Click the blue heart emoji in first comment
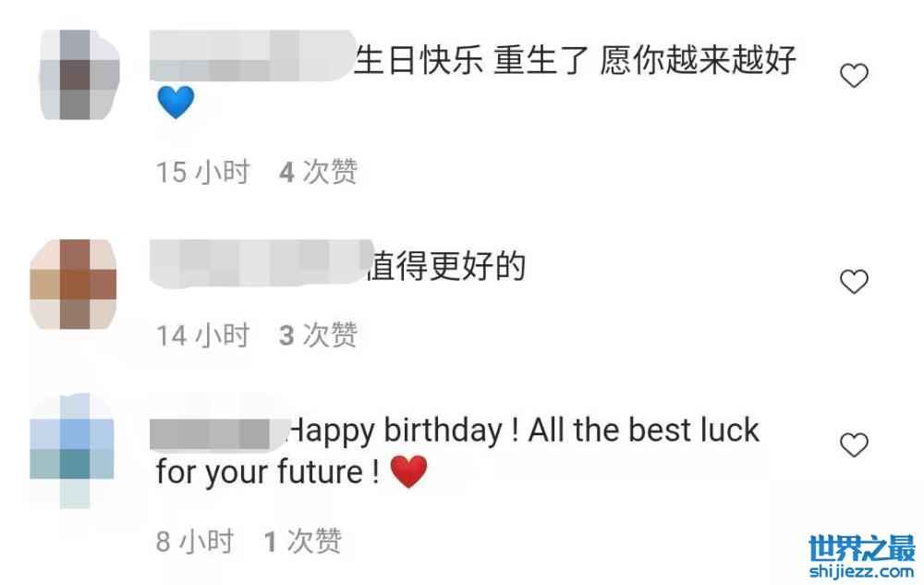This screenshot has height=585, width=924. [x=176, y=102]
